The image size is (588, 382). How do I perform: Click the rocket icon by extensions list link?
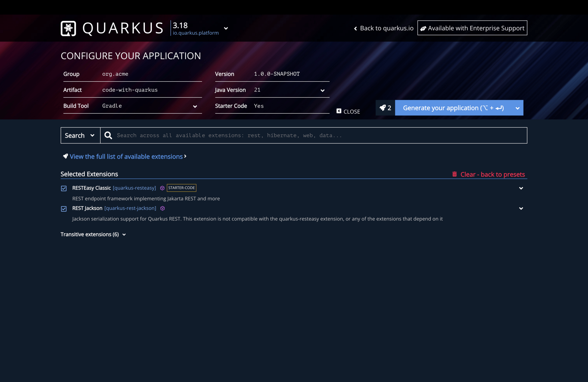click(x=65, y=156)
